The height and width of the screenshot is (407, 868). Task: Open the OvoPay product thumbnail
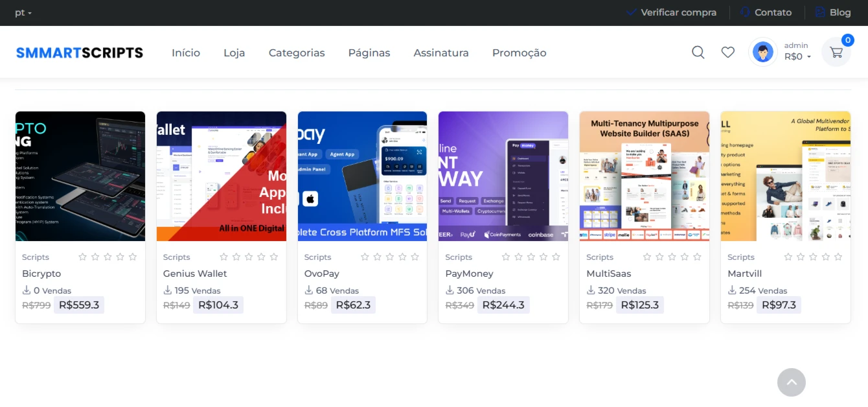(x=362, y=176)
